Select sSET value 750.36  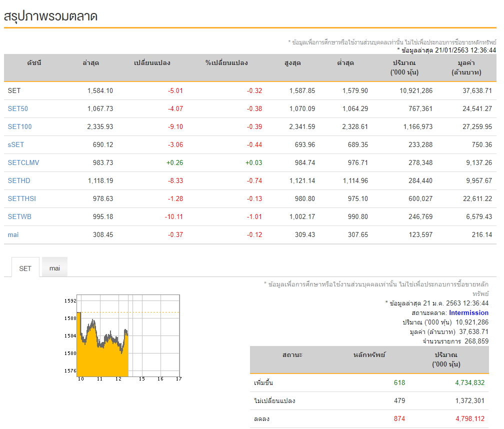click(x=482, y=144)
